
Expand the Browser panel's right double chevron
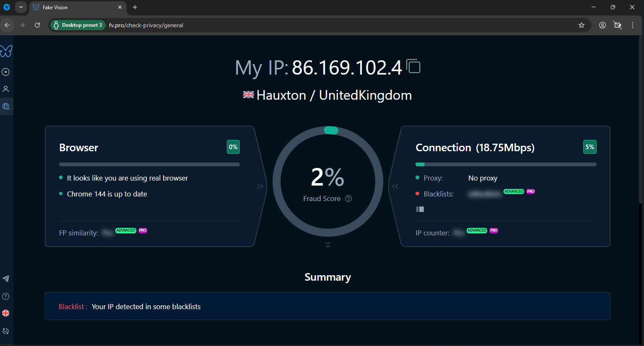tap(260, 186)
